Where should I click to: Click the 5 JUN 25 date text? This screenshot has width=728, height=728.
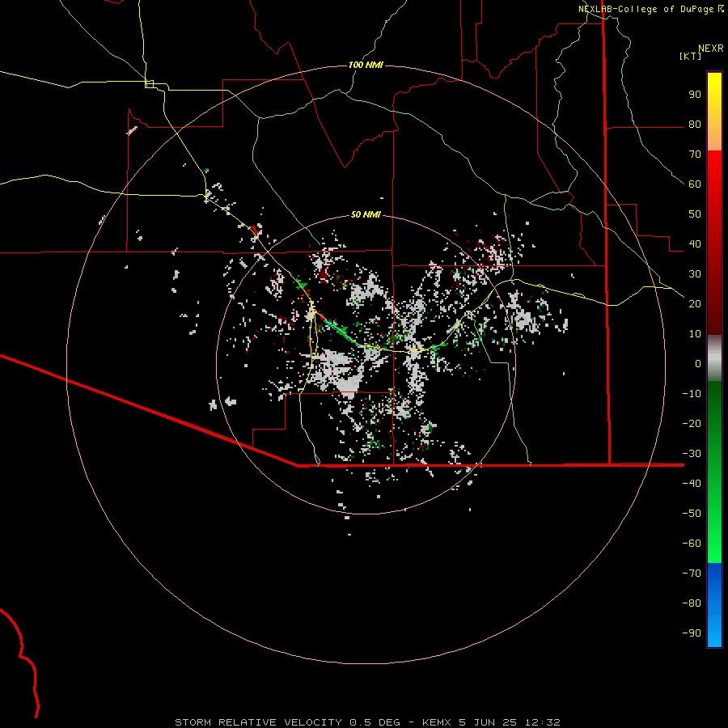click(488, 722)
